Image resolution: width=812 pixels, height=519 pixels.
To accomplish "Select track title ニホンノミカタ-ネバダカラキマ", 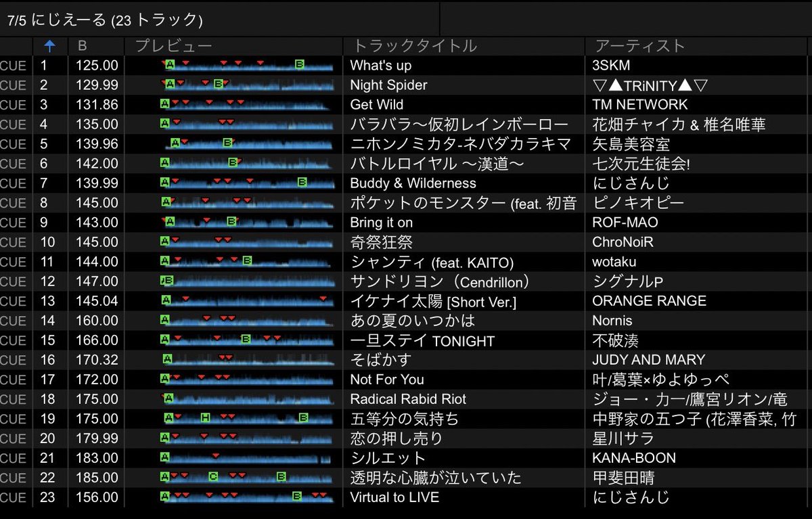I will point(461,144).
